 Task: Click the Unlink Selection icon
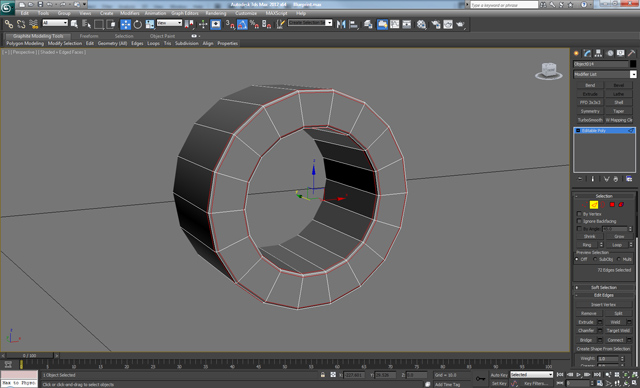[21, 24]
